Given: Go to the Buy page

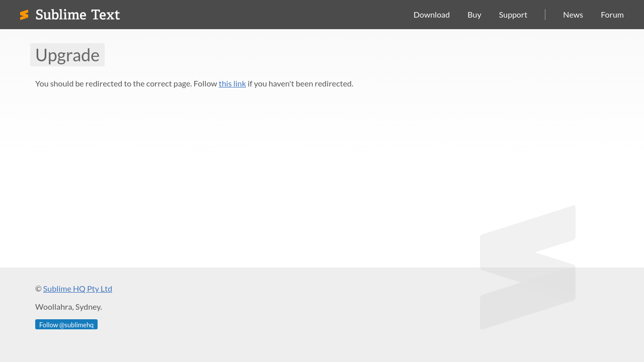Looking at the screenshot, I should point(474,15).
